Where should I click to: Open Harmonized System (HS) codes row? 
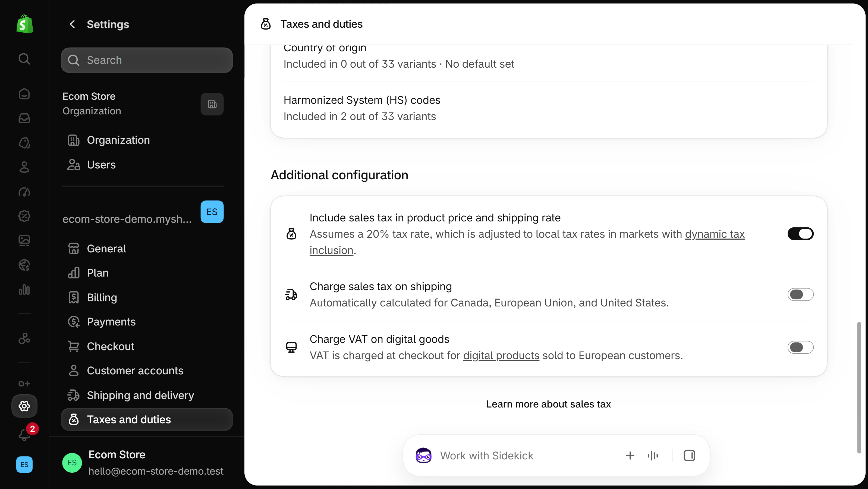(x=549, y=108)
